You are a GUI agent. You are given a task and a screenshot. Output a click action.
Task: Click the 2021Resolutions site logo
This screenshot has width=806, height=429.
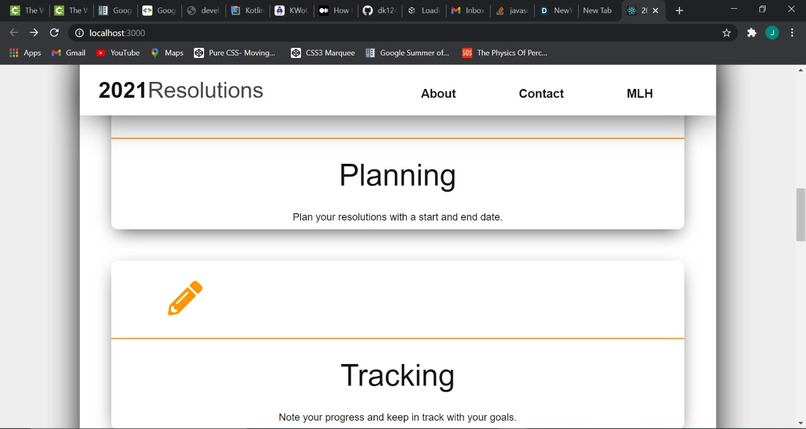[180, 90]
